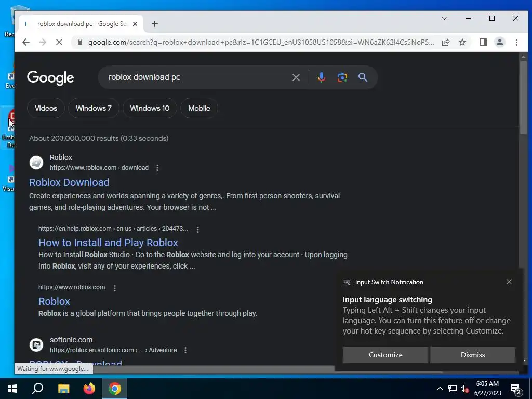Click the page vertical scrollbar thumb
Viewport: 532px width, 399px height.
tap(523, 97)
